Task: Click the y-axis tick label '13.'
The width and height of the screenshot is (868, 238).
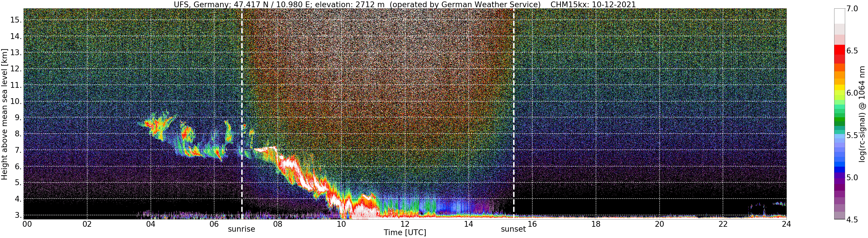Action: pos(16,53)
